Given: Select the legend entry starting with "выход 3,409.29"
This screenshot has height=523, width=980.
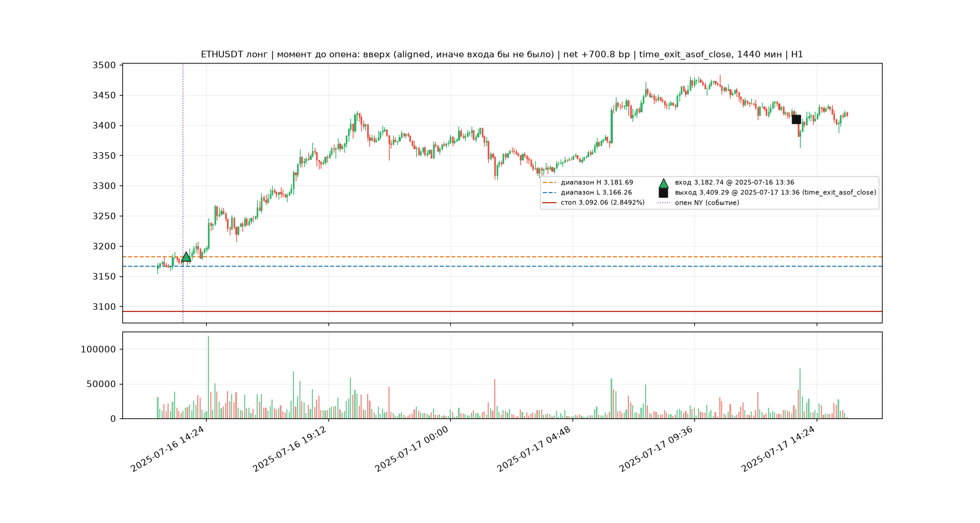Looking at the screenshot, I should pyautogui.click(x=776, y=193).
